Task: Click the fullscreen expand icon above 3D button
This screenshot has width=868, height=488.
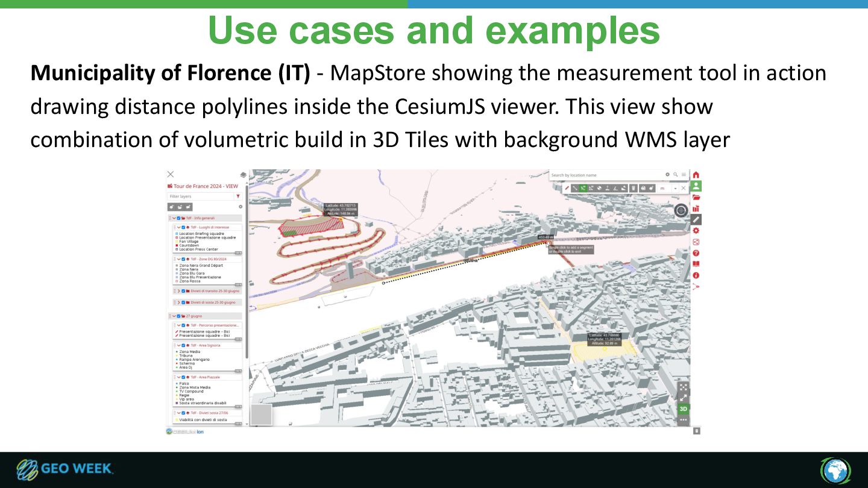Action: pyautogui.click(x=683, y=398)
